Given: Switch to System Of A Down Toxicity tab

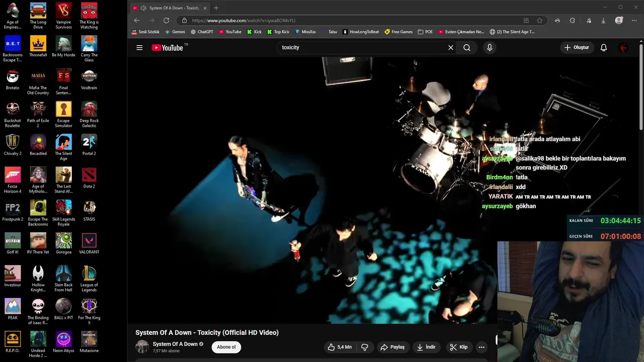Looking at the screenshot, I should [x=170, y=8].
